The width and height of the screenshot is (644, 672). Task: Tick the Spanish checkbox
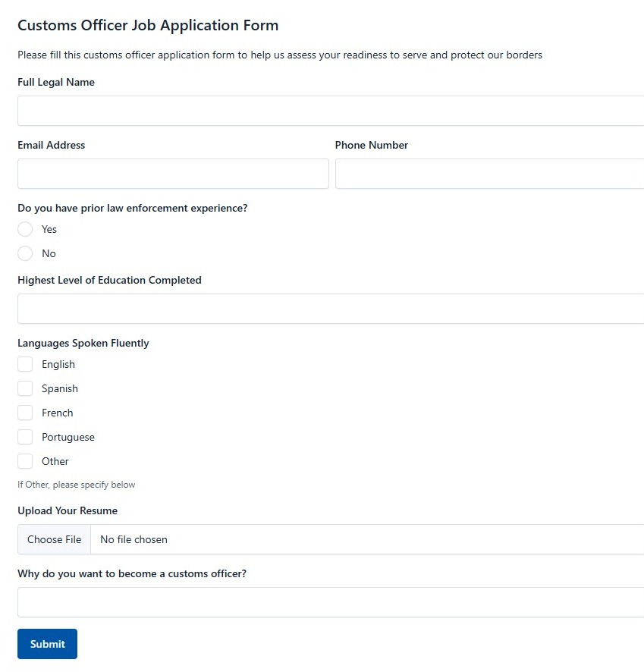pos(25,389)
